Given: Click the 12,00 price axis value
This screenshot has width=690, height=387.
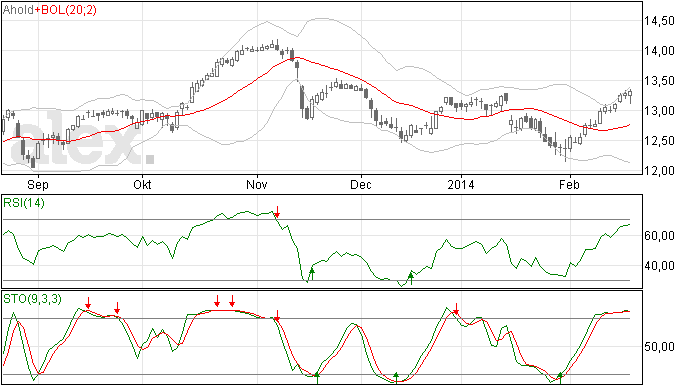Looking at the screenshot, I should [659, 171].
